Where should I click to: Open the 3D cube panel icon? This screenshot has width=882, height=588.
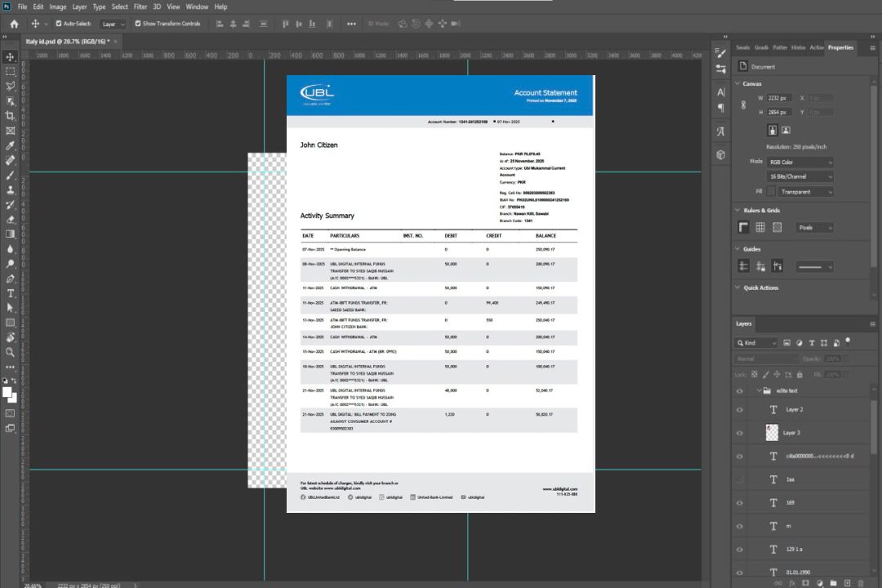coord(721,154)
